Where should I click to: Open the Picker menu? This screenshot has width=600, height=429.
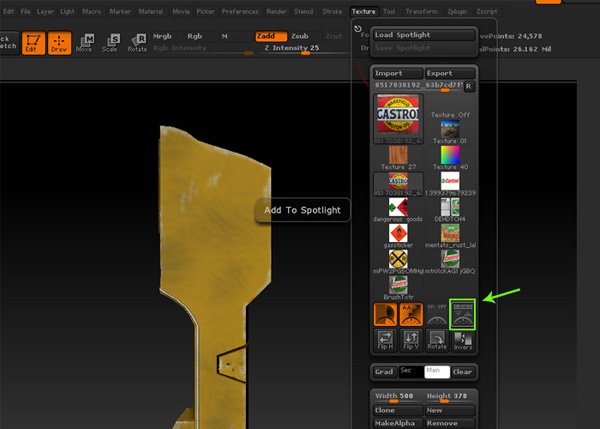[x=205, y=11]
